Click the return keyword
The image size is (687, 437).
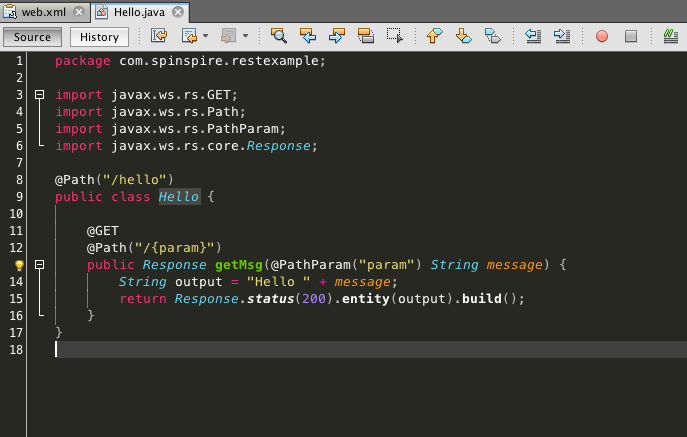[143, 298]
